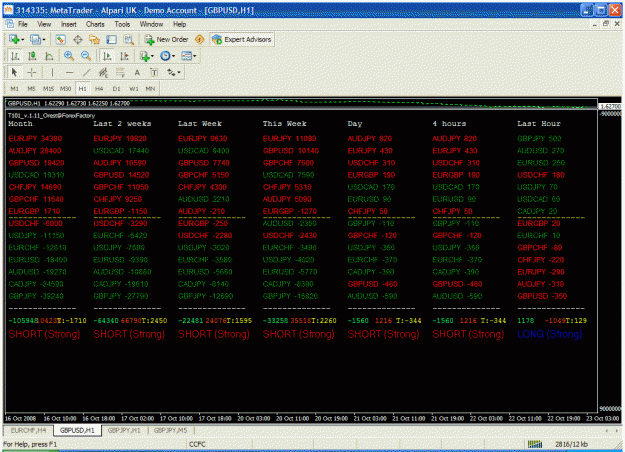Screen dimensions: 625x452
Task: Open the Profiles tool
Action: pos(35,39)
